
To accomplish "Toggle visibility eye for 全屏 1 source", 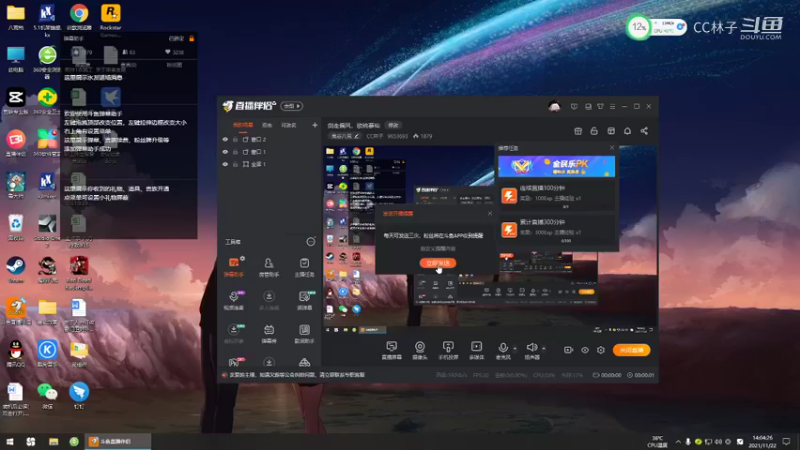I will (225, 164).
